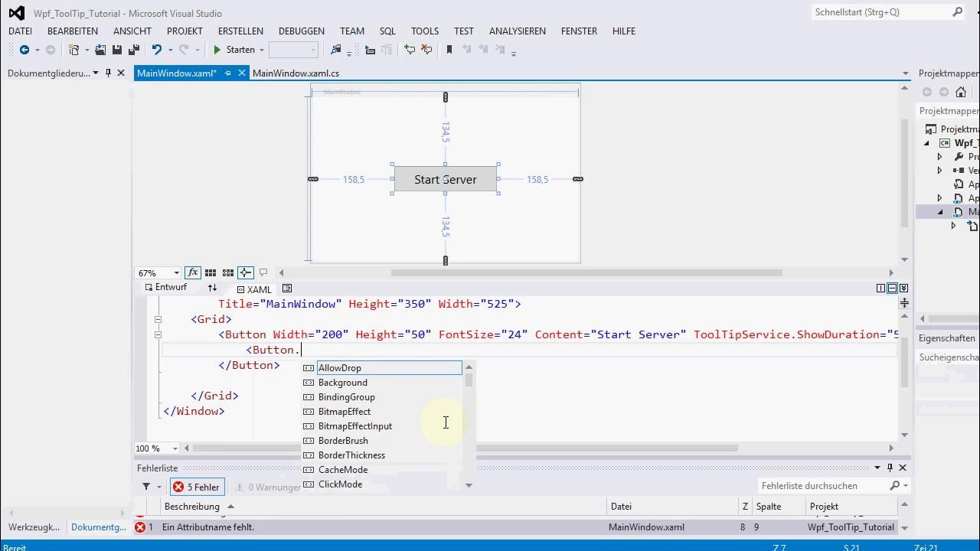Click the Home icon in Projektmappen-Explorer

click(x=961, y=93)
